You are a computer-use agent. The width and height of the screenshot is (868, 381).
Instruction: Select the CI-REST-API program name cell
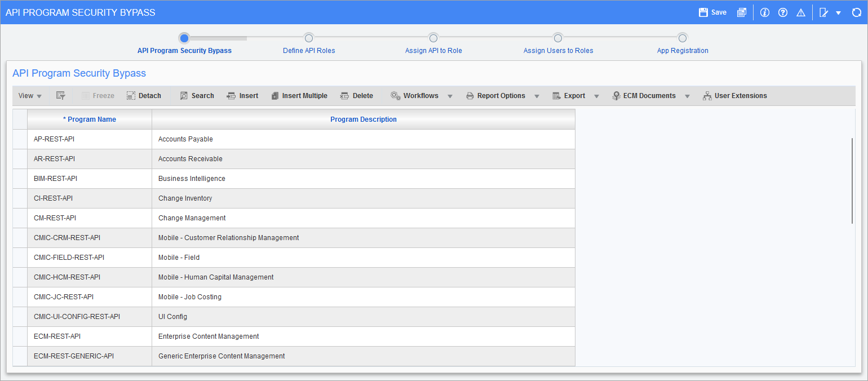click(90, 198)
